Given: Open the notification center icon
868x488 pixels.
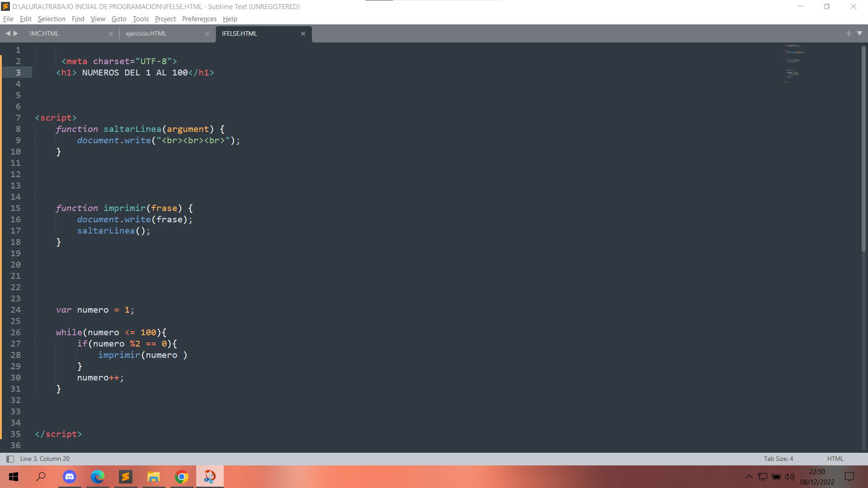Looking at the screenshot, I should (849, 477).
